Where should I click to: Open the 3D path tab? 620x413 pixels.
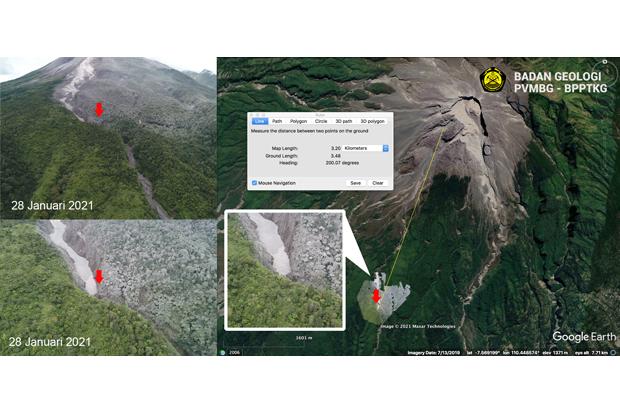coord(343,121)
